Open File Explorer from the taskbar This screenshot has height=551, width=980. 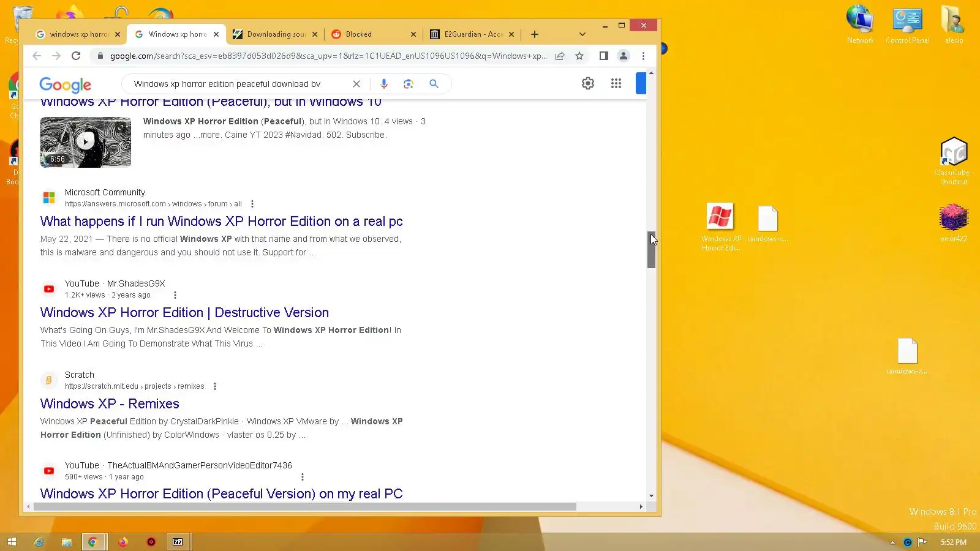[x=66, y=542]
